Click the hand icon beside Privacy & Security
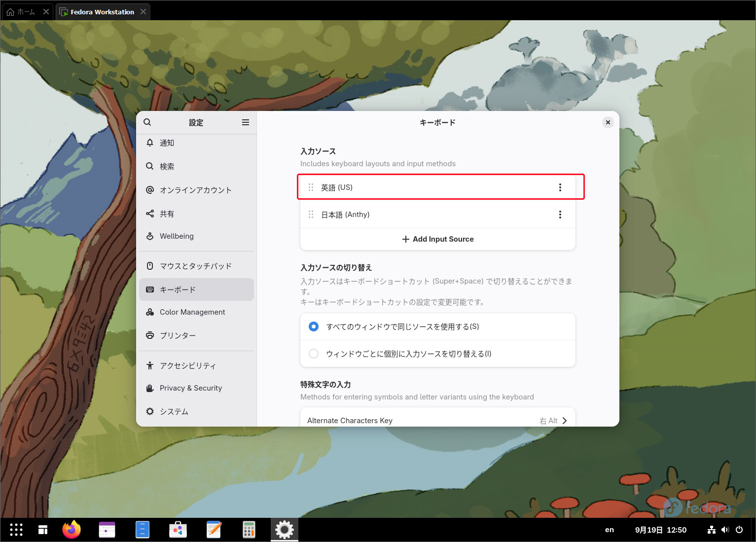 (150, 388)
